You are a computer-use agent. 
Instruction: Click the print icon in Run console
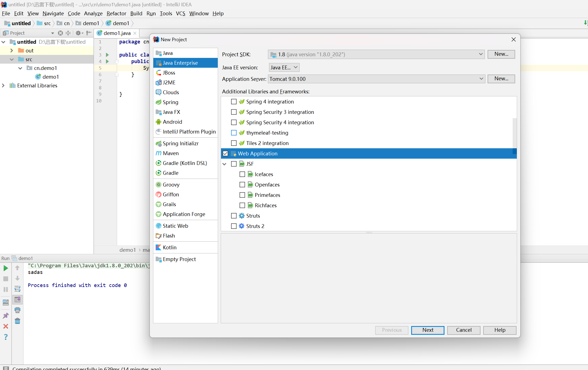point(17,310)
